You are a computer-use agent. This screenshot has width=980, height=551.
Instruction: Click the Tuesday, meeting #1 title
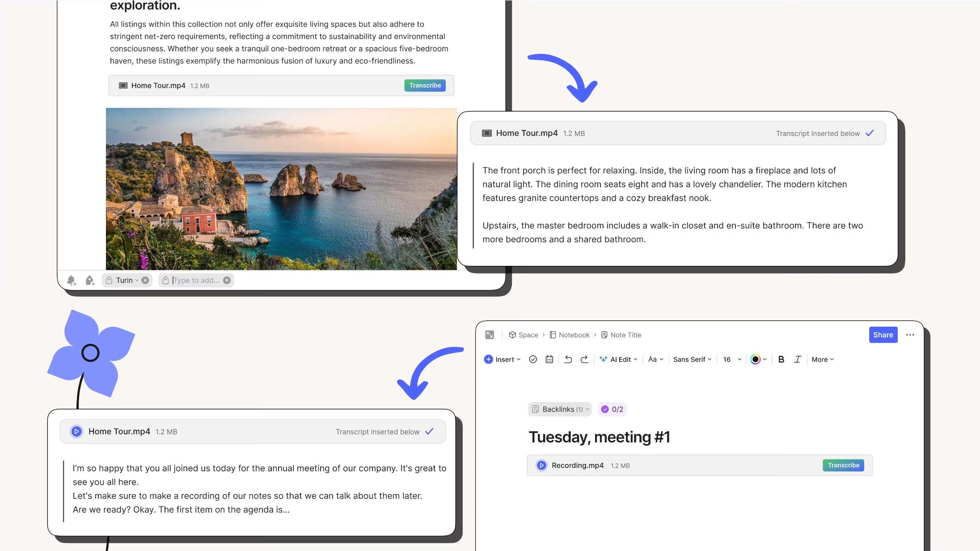pos(599,437)
